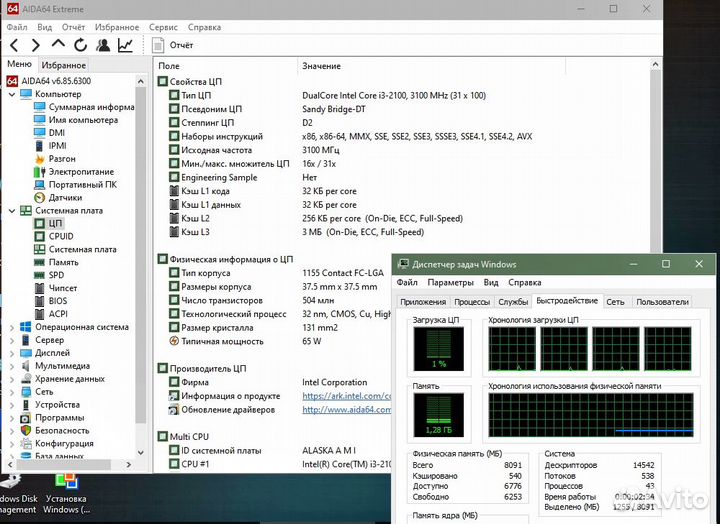Open Пользователи tab in Task Manager
The image size is (720, 524).
click(662, 302)
